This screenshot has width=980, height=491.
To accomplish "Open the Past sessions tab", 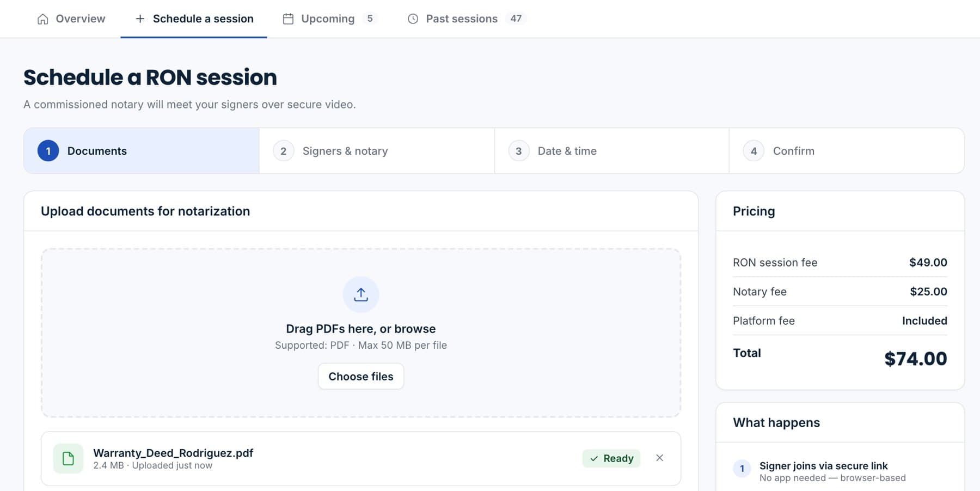I will [x=467, y=19].
